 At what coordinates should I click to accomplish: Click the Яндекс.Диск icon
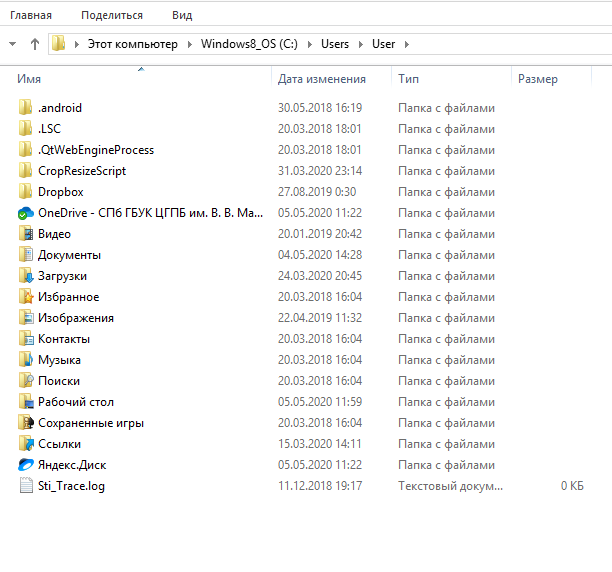[26, 465]
